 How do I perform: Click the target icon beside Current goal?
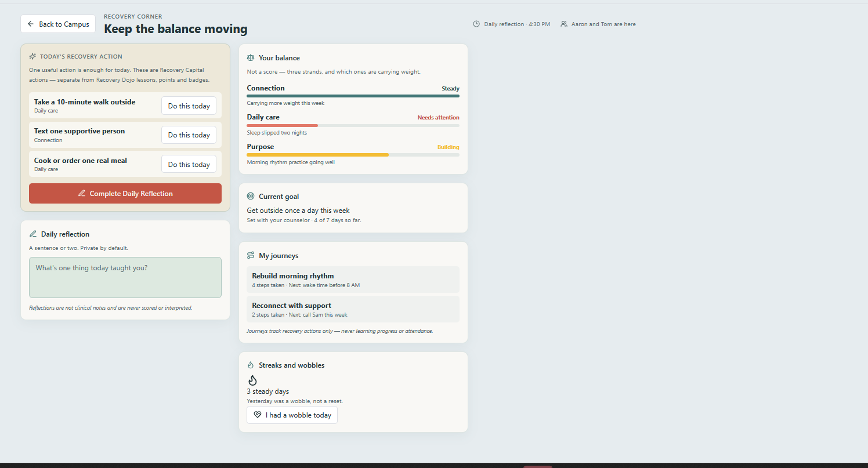pos(251,197)
